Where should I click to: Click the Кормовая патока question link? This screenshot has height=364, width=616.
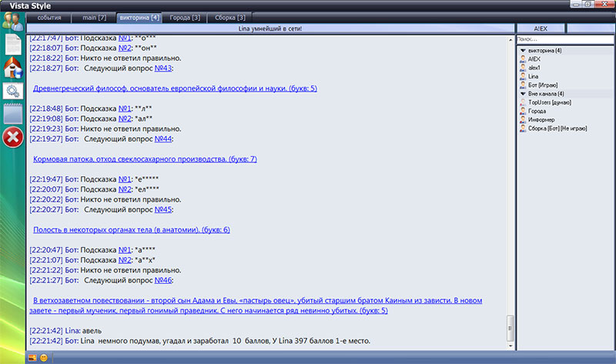145,159
